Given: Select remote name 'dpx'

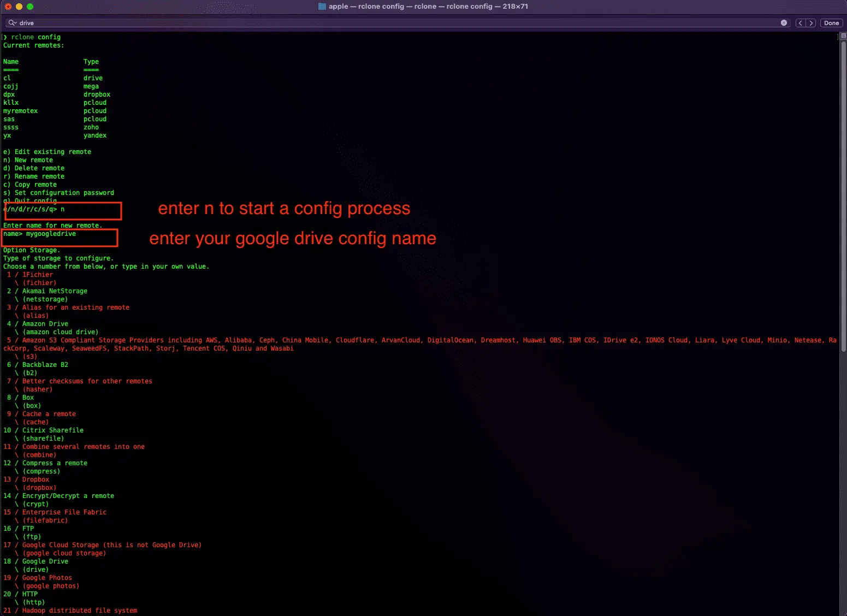Looking at the screenshot, I should pyautogui.click(x=9, y=94).
